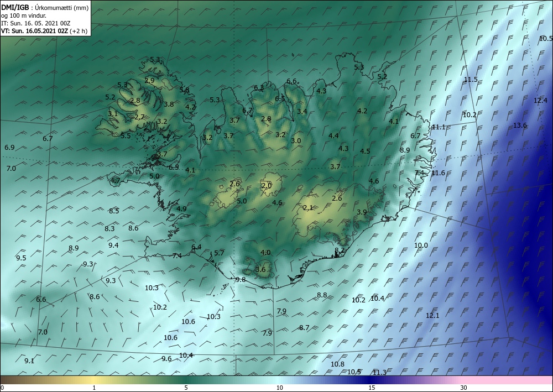Click the '5.7' value on the southwest coast
The height and width of the screenshot is (392, 553).
tap(219, 253)
